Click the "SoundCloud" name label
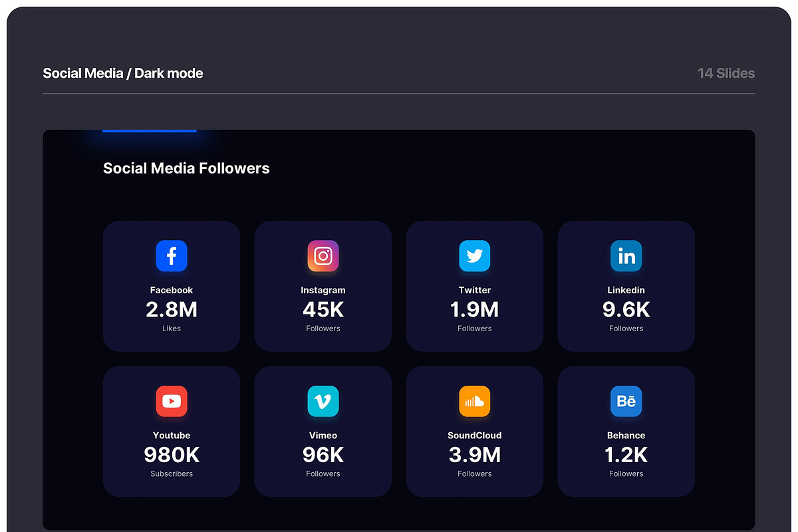 point(475,436)
